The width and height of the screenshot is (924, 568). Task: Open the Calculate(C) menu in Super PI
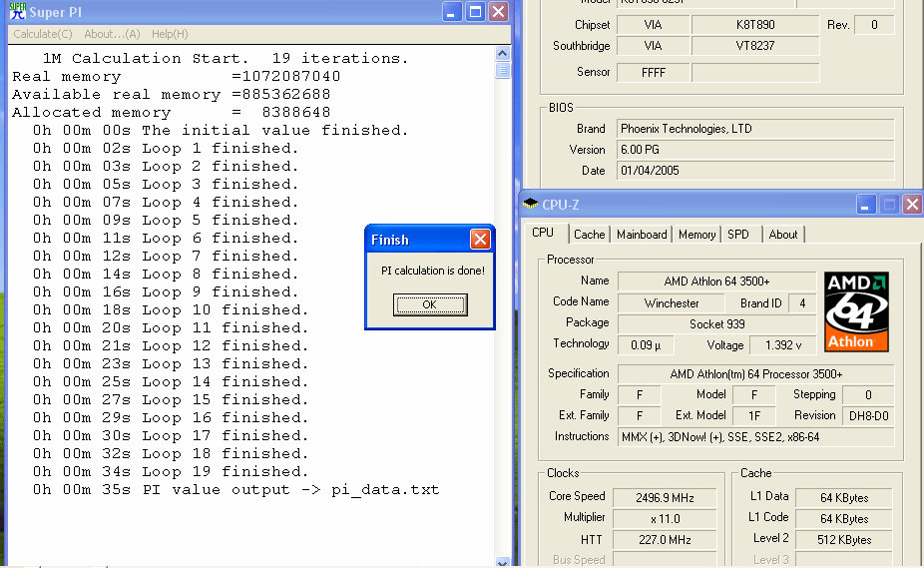coord(43,34)
